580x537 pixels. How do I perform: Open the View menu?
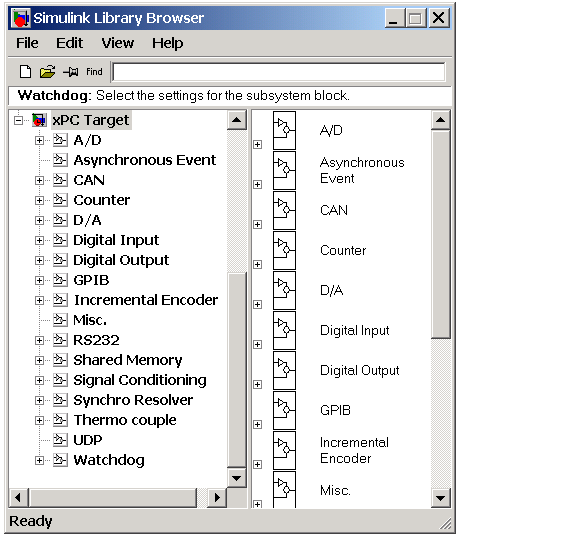click(118, 43)
